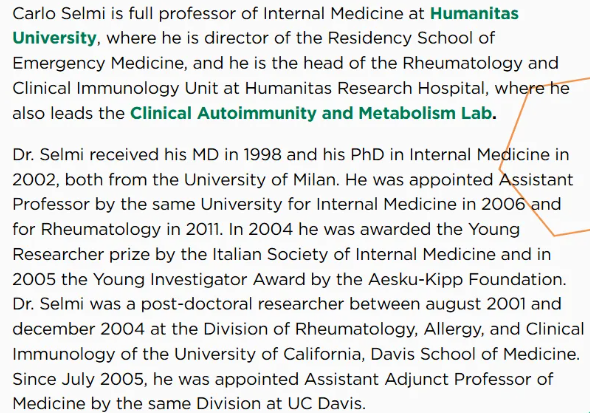Click the text 'Humanitas Research Hospital'

(x=365, y=89)
